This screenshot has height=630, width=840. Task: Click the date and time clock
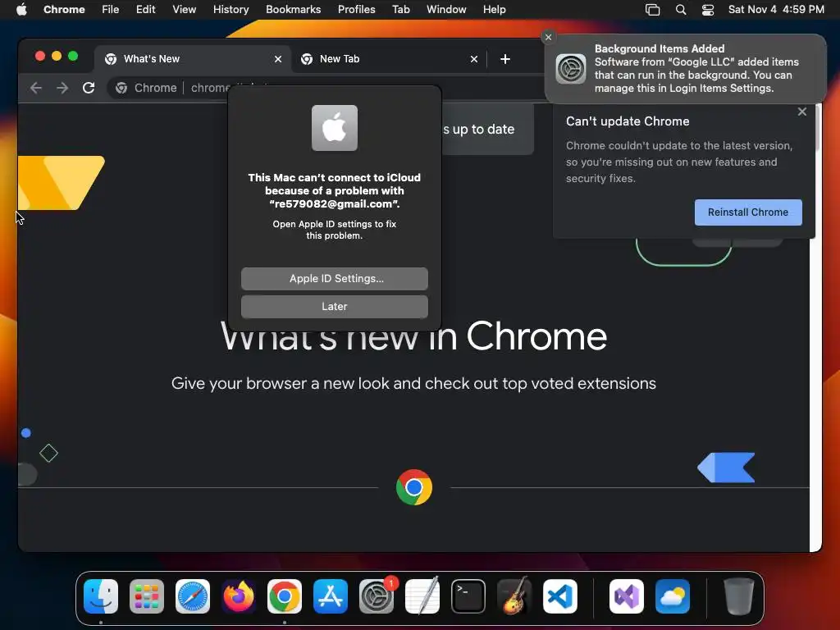pos(776,10)
